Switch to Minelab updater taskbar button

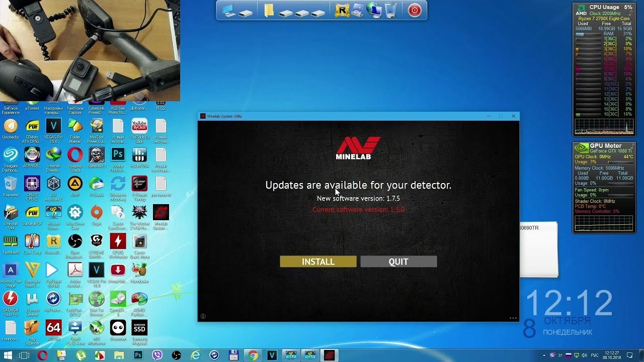point(329,355)
